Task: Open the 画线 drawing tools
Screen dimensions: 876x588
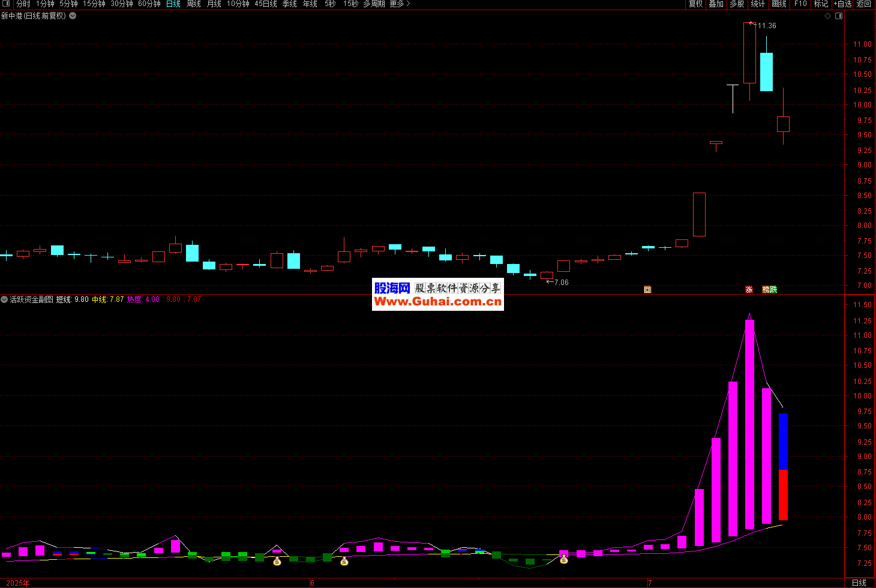Action: point(779,4)
